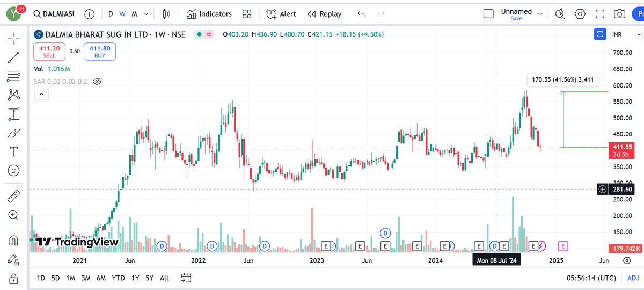Click the D dividend marker raised above others
This screenshot has height=290, width=644.
(385, 233)
